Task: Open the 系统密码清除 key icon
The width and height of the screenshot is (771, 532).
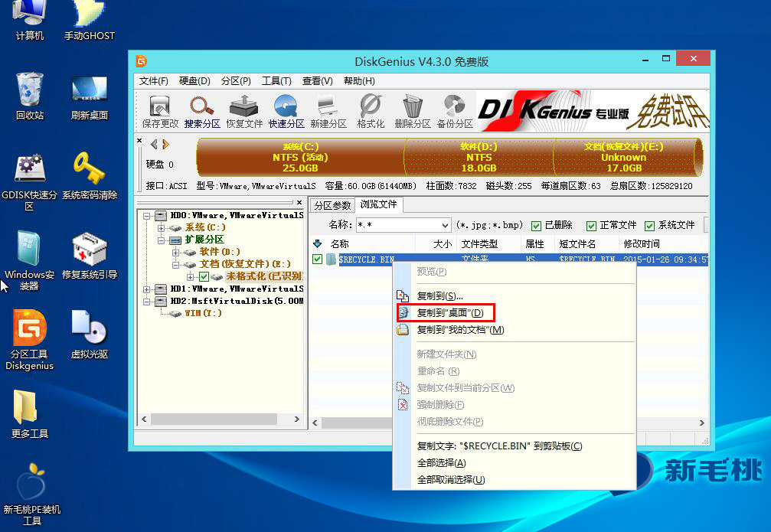Action: 89,176
